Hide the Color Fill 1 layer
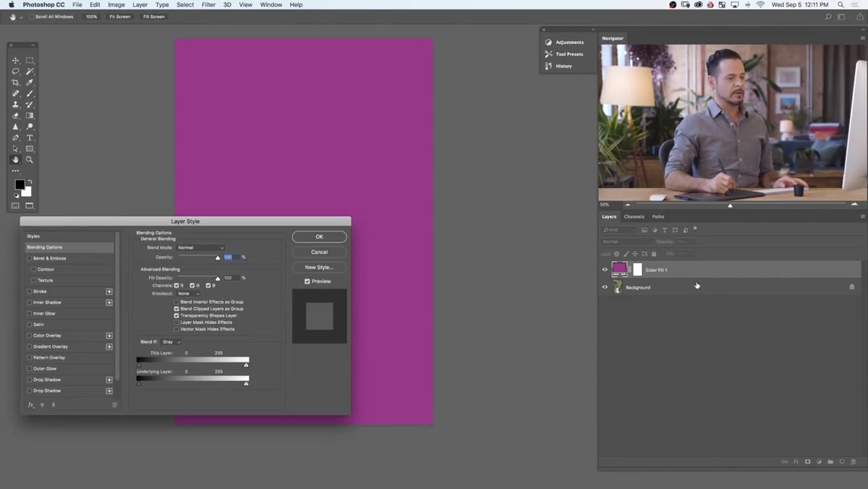This screenshot has height=489, width=868. 605,270
